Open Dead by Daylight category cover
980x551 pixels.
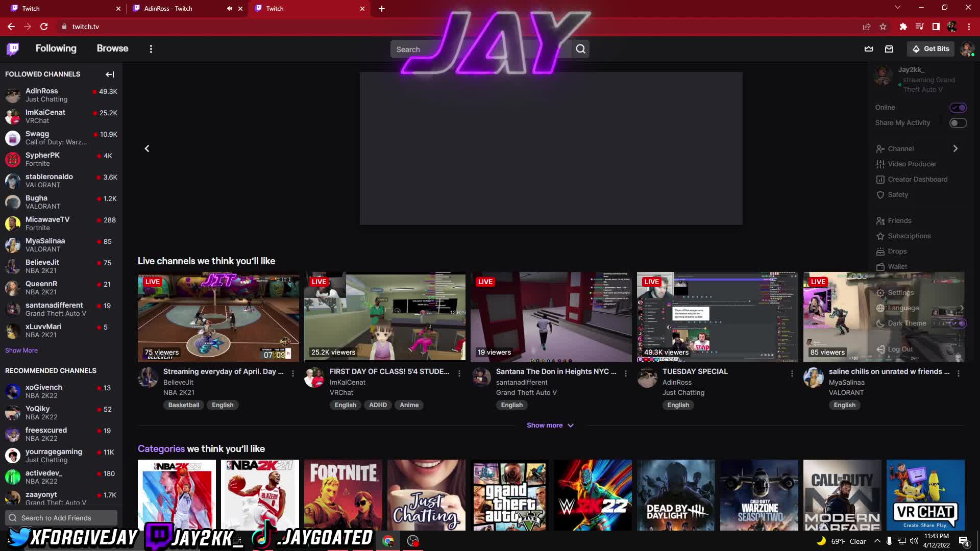click(676, 495)
